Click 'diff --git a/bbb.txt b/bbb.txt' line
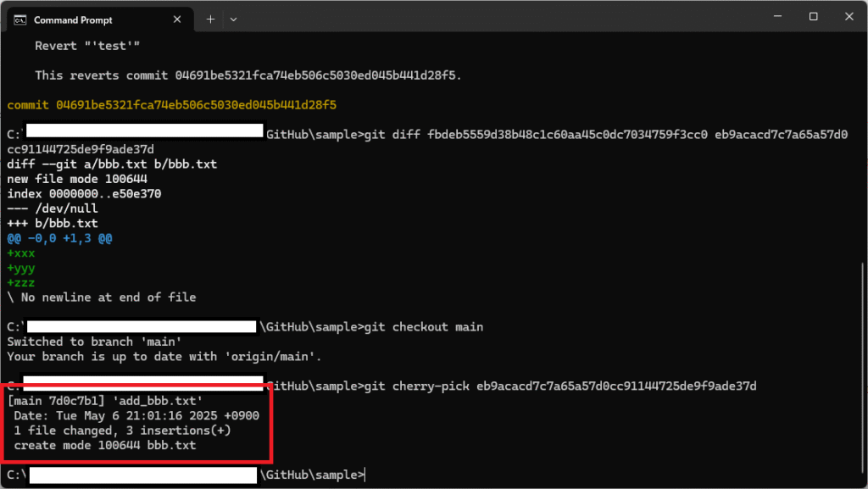The image size is (868, 489). 112,164
